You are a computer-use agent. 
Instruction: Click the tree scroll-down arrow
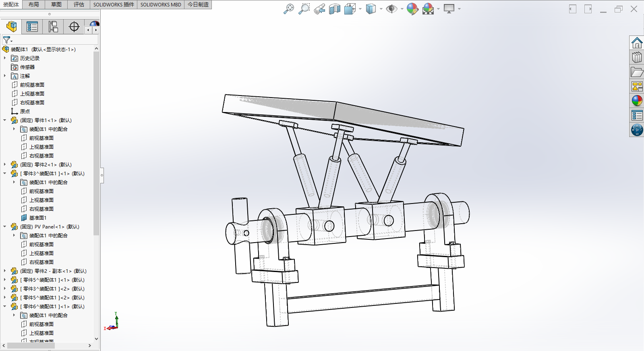pos(96,339)
